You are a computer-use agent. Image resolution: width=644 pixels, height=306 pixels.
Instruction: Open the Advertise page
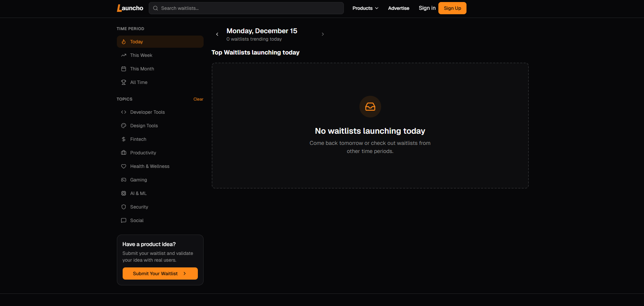tap(398, 8)
